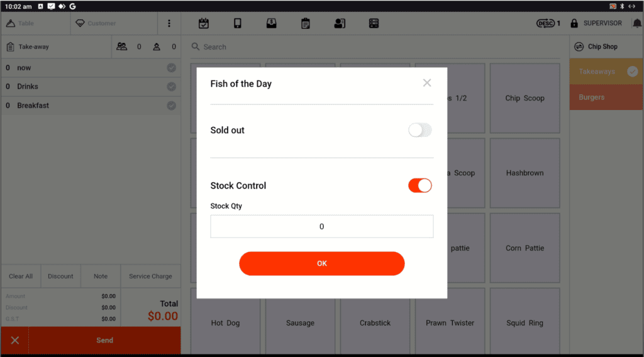
Task: Toggle the Sold out switch
Action: coord(419,130)
